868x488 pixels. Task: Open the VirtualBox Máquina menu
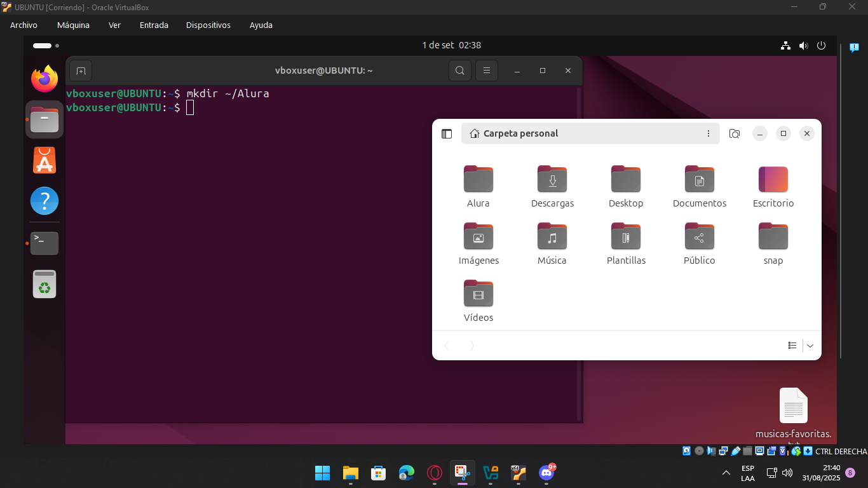pyautogui.click(x=73, y=25)
